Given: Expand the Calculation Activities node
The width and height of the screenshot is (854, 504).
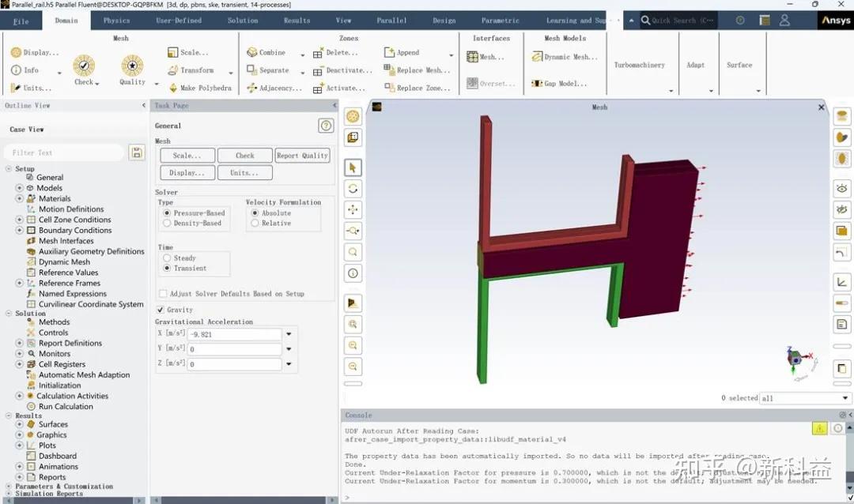Looking at the screenshot, I should click(x=20, y=397).
